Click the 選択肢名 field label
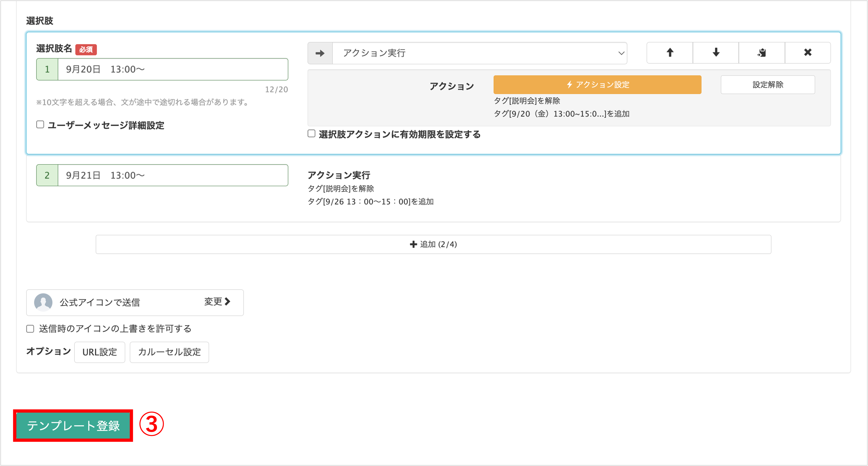Image resolution: width=868 pixels, height=466 pixels. pos(54,49)
